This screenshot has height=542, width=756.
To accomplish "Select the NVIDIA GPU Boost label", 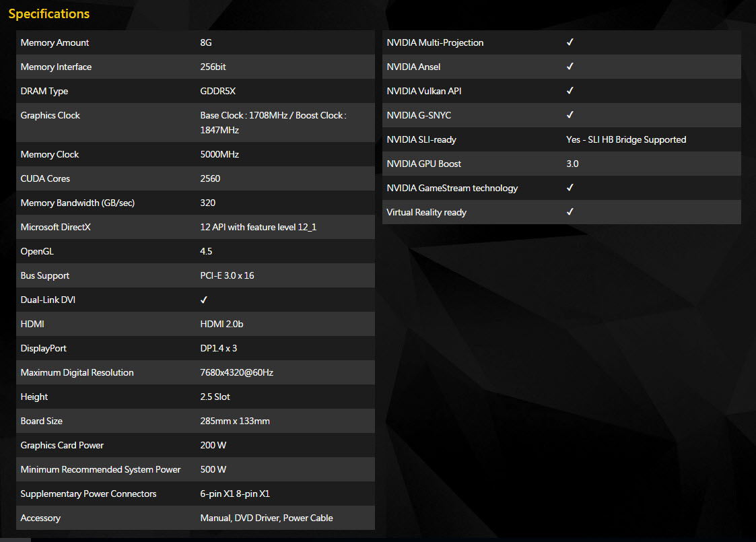I will click(423, 164).
